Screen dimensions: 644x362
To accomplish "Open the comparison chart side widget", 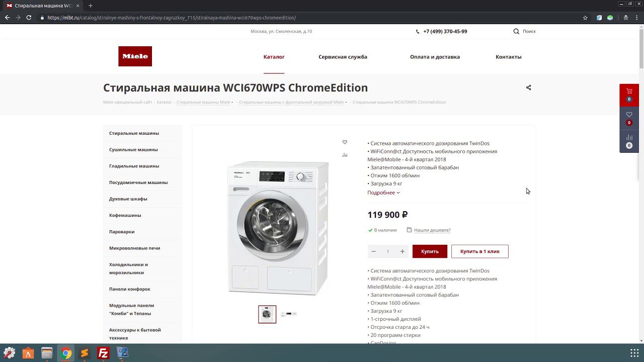I will click(629, 141).
